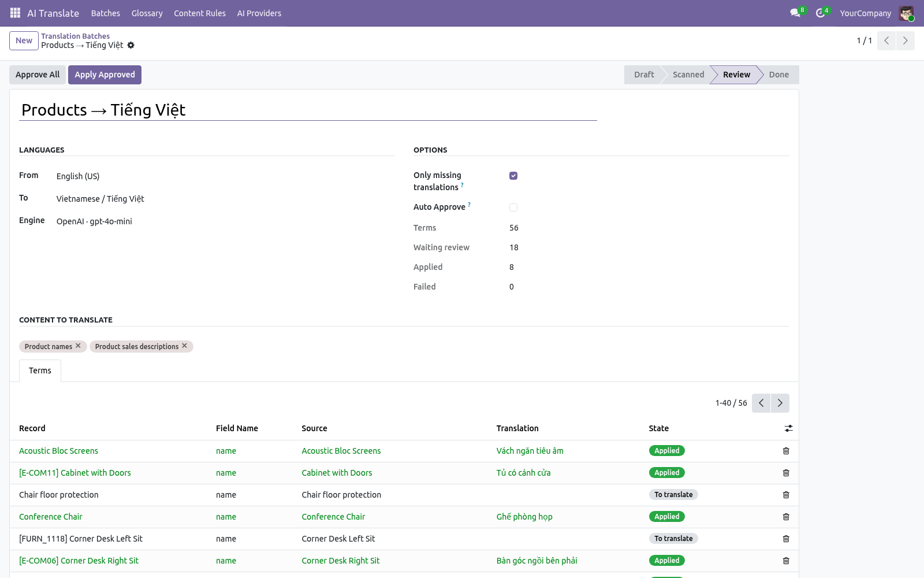Click the 1-40 / 56 pager text
The image size is (924, 578).
pyautogui.click(x=731, y=403)
